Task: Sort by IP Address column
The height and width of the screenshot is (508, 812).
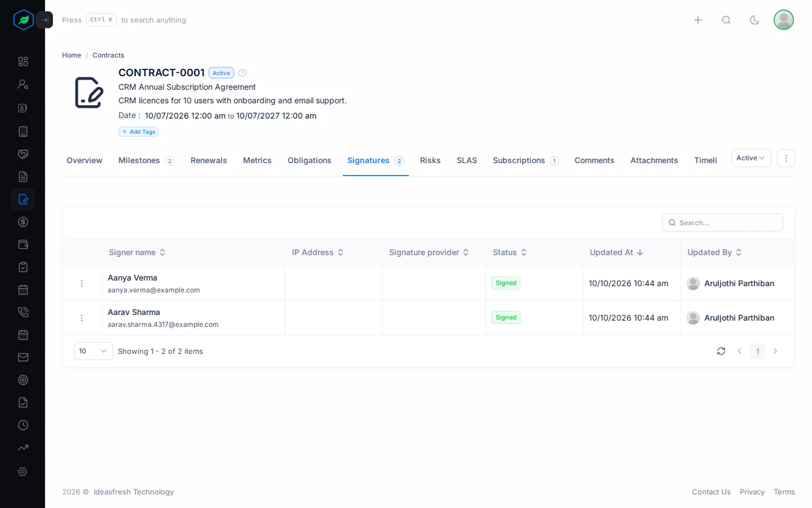Action: tap(318, 252)
